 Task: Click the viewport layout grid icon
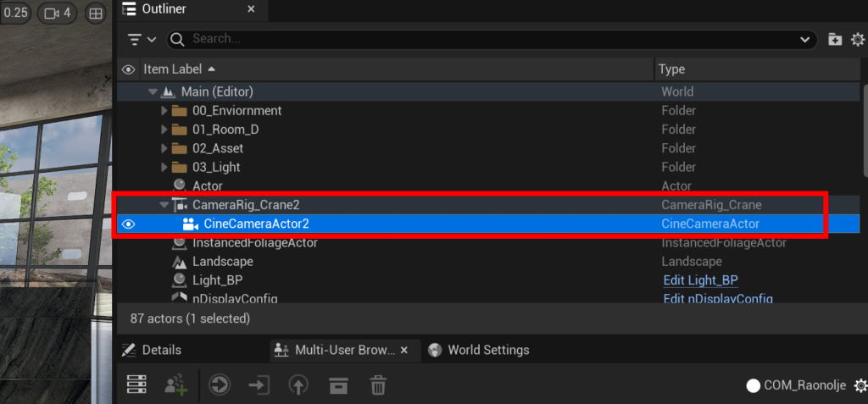pyautogui.click(x=96, y=14)
